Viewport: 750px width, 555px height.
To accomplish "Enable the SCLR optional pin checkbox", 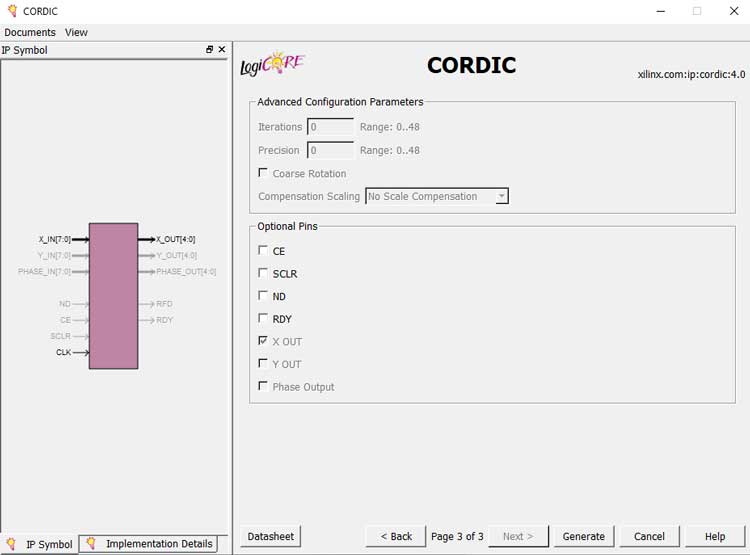I will [x=263, y=273].
